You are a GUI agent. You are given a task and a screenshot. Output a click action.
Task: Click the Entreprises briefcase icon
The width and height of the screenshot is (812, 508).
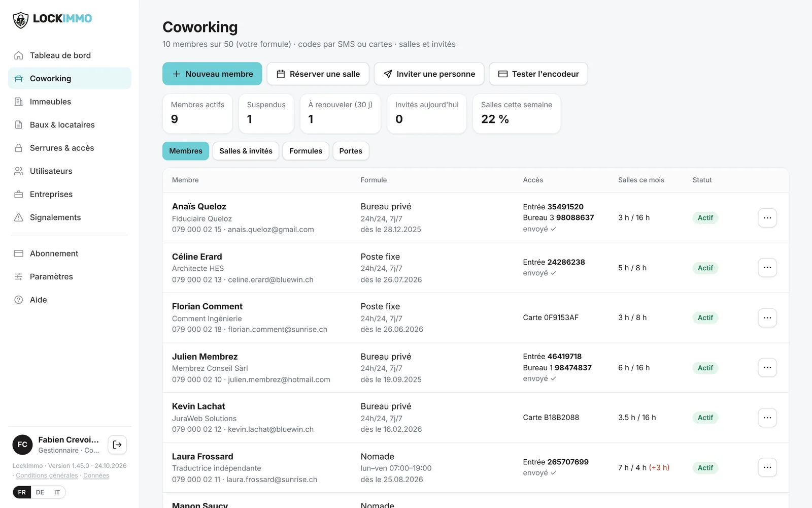point(19,194)
